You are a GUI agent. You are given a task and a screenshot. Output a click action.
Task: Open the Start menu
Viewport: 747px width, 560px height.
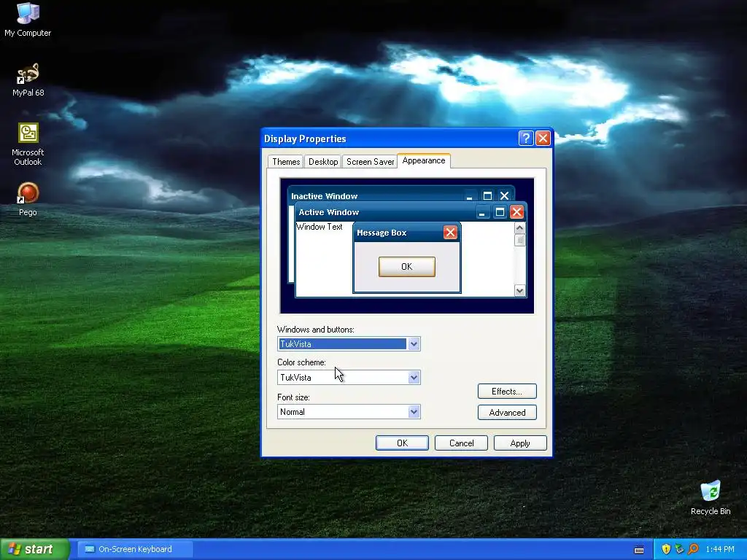coord(34,549)
